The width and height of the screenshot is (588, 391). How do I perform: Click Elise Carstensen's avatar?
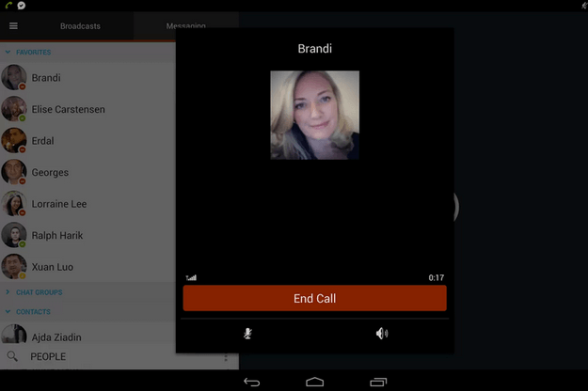pyautogui.click(x=14, y=109)
